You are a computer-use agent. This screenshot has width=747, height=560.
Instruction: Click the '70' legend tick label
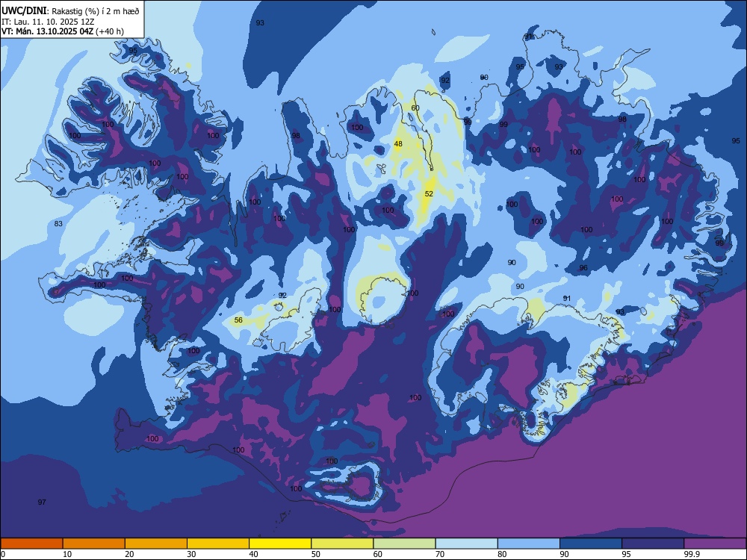point(440,554)
